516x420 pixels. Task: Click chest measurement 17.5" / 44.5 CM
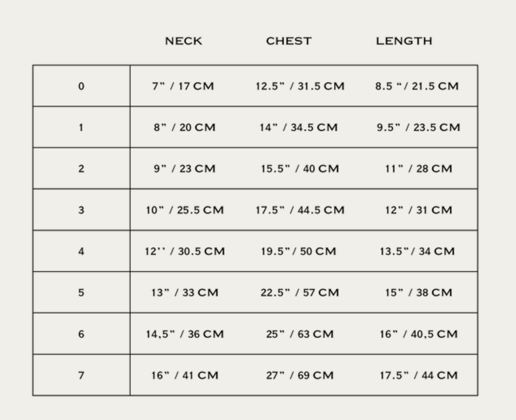300,210
